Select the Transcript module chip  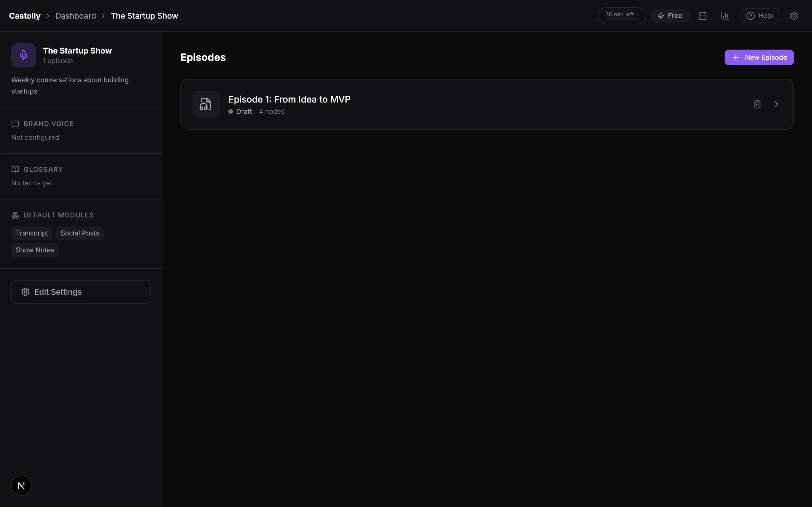tap(32, 233)
